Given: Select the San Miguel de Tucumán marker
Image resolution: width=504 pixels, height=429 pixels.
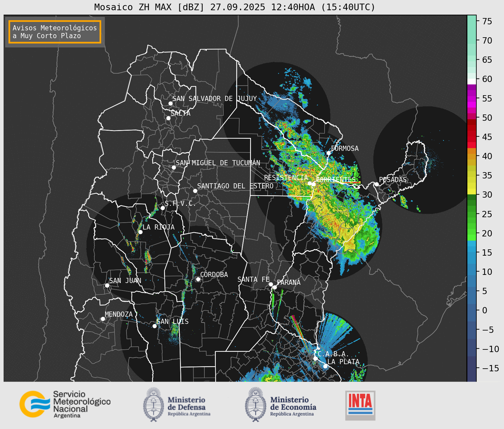Looking at the screenshot, I should [x=174, y=167].
